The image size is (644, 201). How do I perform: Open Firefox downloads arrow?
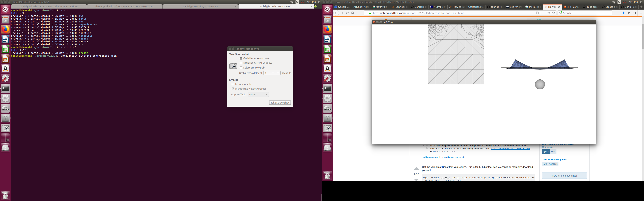click(x=623, y=13)
